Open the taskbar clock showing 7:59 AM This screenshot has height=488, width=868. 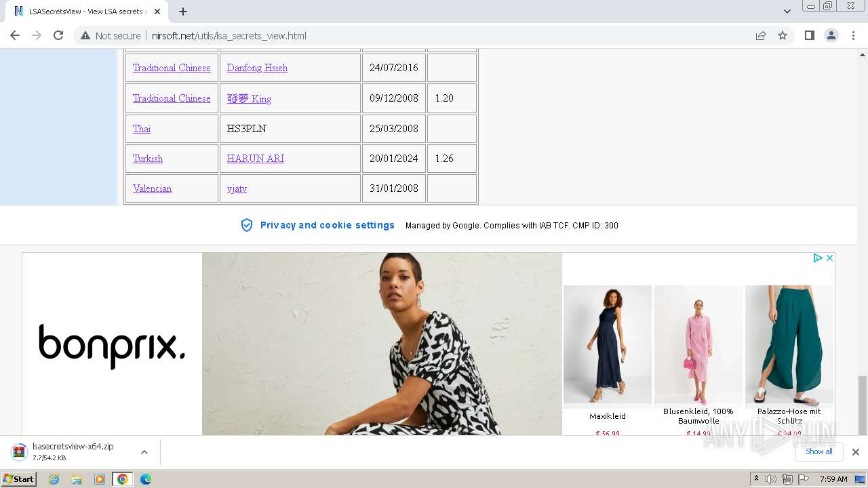[x=833, y=479]
